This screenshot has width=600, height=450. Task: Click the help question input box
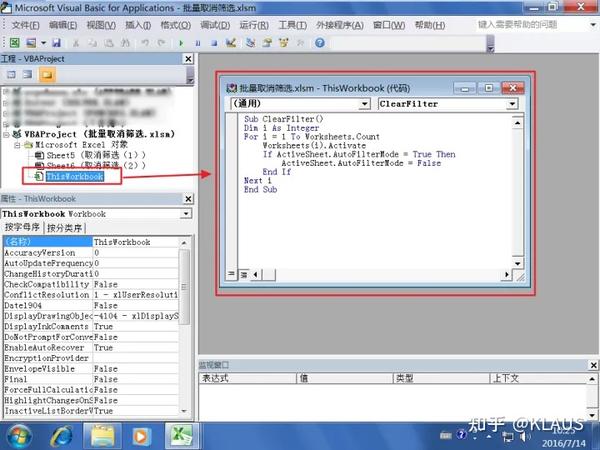[x=532, y=25]
